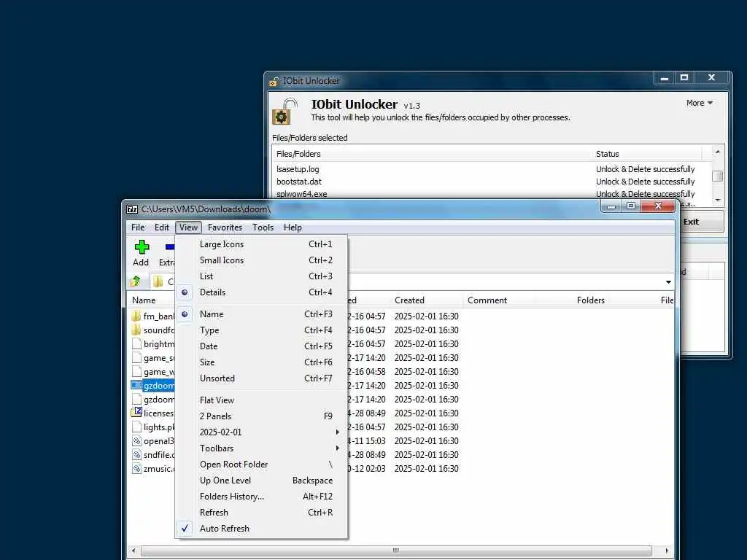Image resolution: width=747 pixels, height=560 pixels.
Task: Click IObit list scrollbar down arrow
Action: pyautogui.click(x=718, y=200)
